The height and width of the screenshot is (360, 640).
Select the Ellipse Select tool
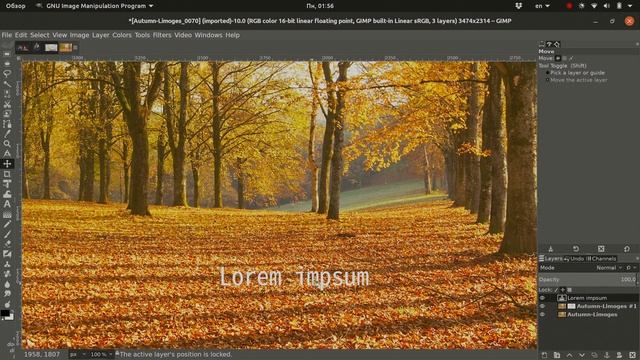[7, 64]
